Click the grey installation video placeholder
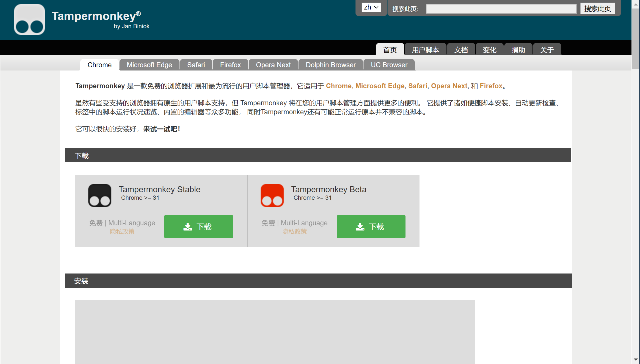 pyautogui.click(x=274, y=332)
